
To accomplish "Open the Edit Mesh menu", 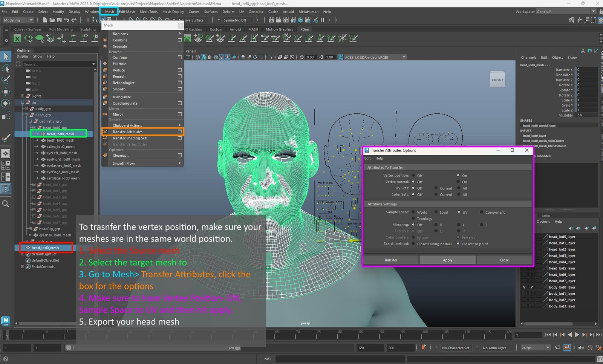I will (127, 12).
